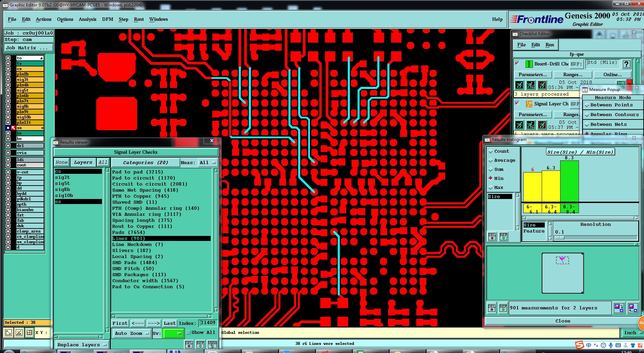Click next result arrow button --->
This screenshot has height=353, width=644.
pyautogui.click(x=154, y=323)
